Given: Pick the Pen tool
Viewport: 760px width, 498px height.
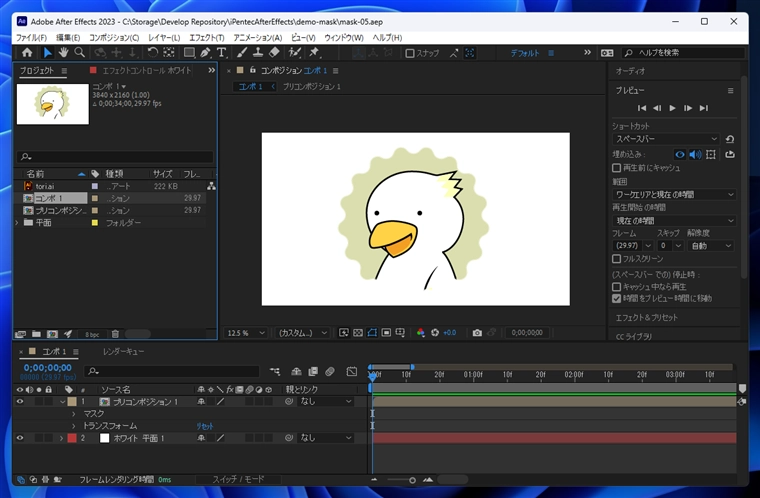Looking at the screenshot, I should 205,53.
